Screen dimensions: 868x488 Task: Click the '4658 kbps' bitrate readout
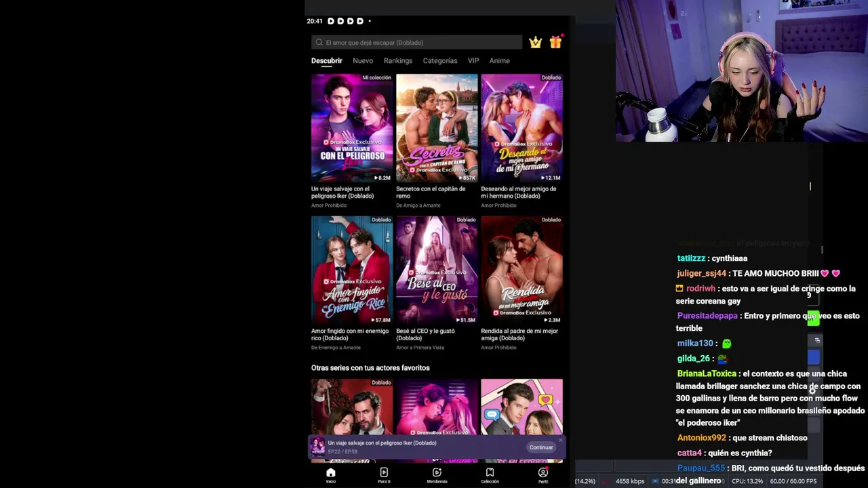pyautogui.click(x=630, y=481)
